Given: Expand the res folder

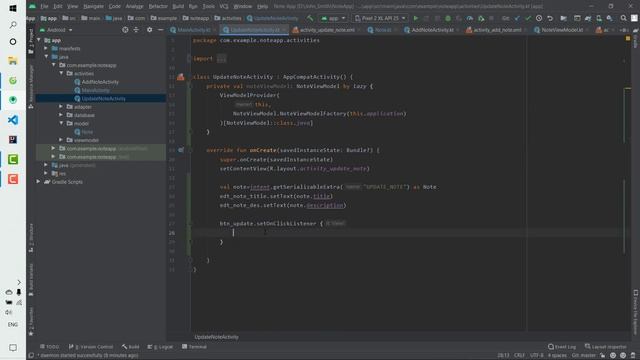Looking at the screenshot, I should click(46, 173).
